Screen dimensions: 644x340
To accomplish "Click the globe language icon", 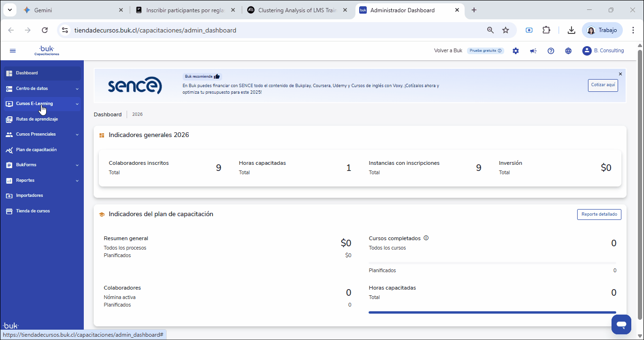I will pyautogui.click(x=568, y=51).
